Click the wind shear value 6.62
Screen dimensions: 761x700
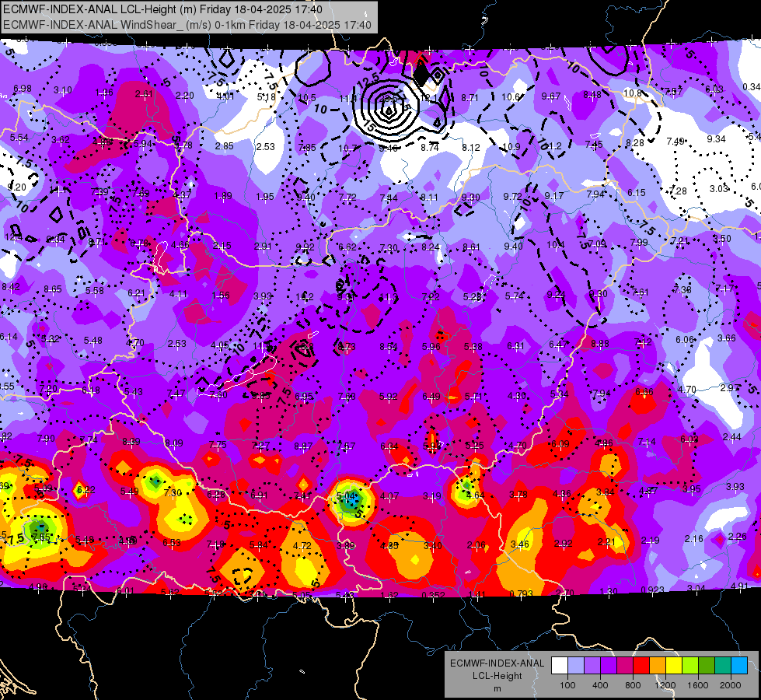(347, 247)
